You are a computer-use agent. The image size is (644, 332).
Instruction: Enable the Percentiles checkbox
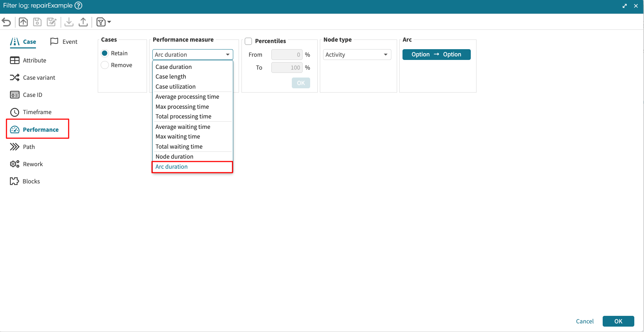(248, 41)
